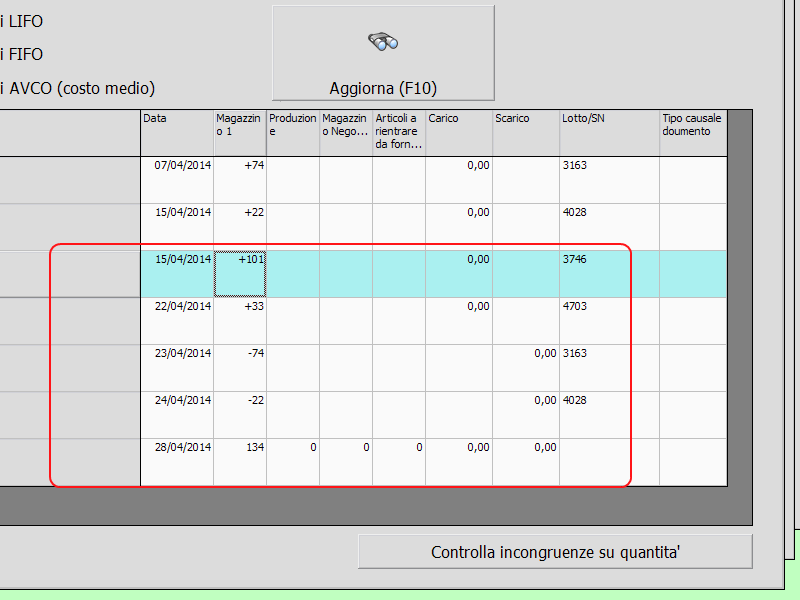Click Lotto cell 3746
The image size is (800, 600).
pos(609,274)
